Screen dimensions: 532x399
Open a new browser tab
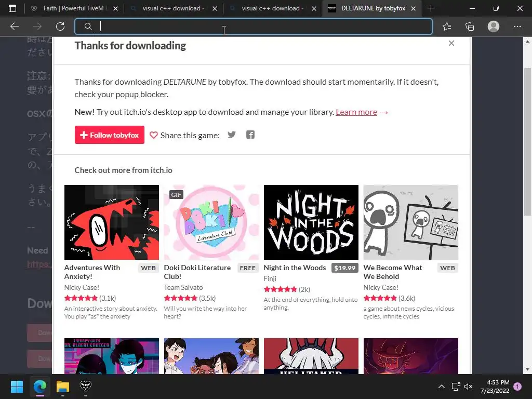(431, 8)
